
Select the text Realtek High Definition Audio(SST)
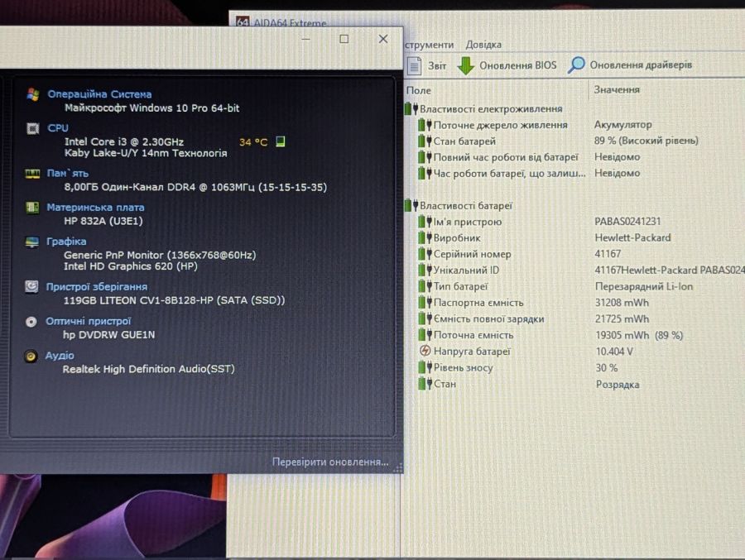(148, 369)
